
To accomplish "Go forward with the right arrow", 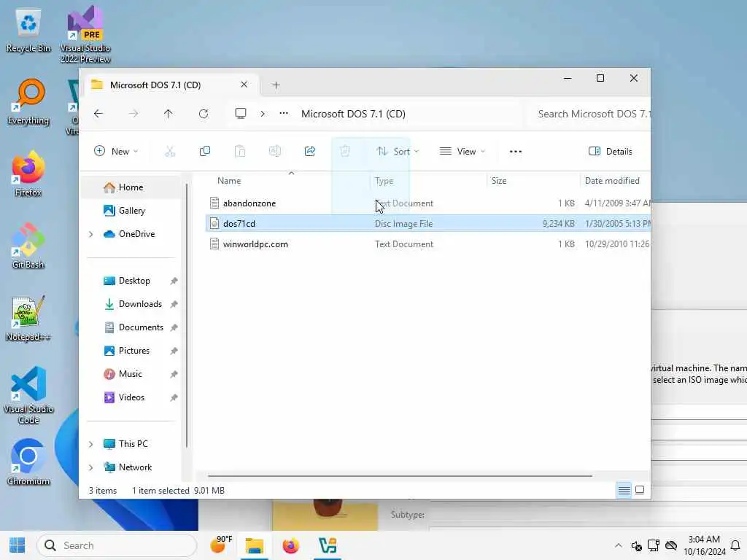I will click(x=133, y=114).
